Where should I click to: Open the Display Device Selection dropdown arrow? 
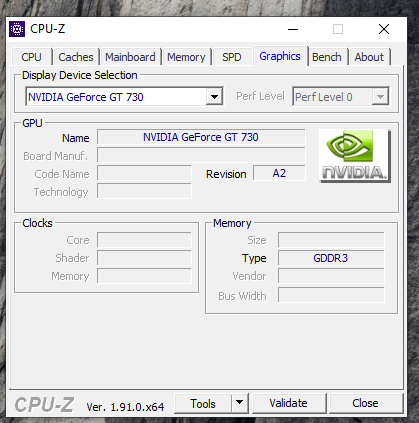coord(214,97)
